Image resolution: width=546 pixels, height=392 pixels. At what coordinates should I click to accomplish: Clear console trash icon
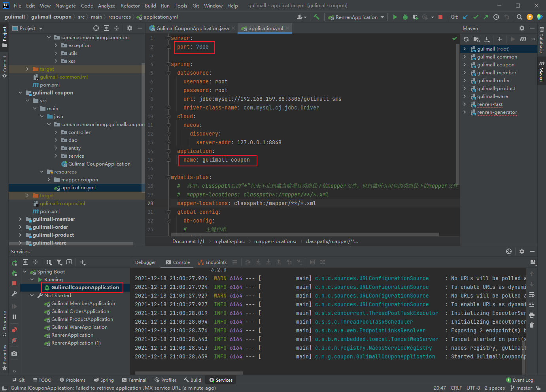pyautogui.click(x=532, y=325)
